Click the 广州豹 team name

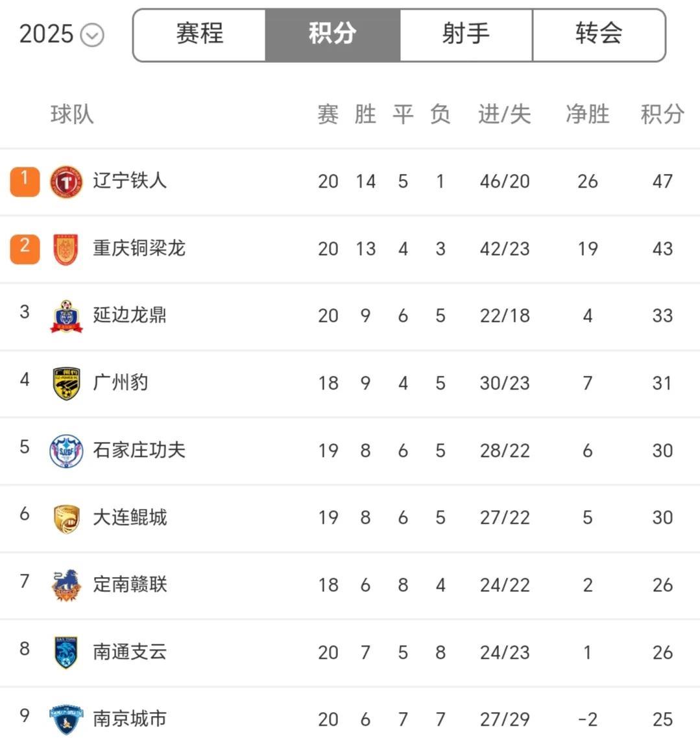[121, 382]
